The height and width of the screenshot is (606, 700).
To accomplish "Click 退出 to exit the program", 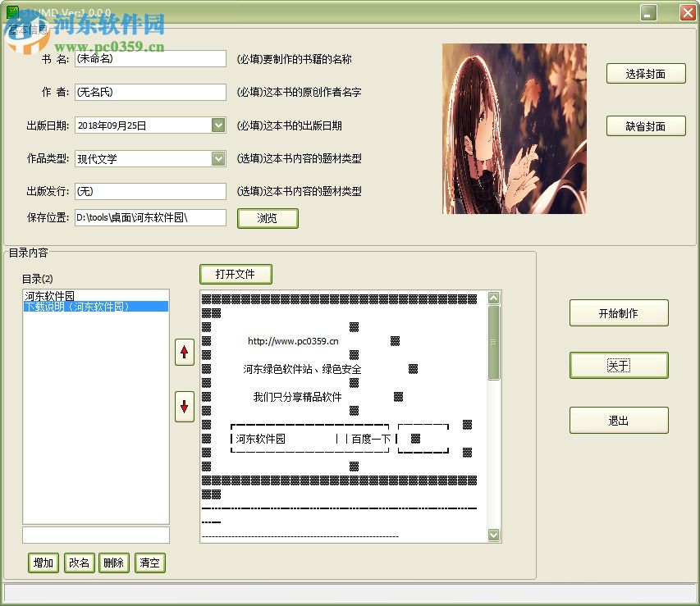I will (x=619, y=420).
